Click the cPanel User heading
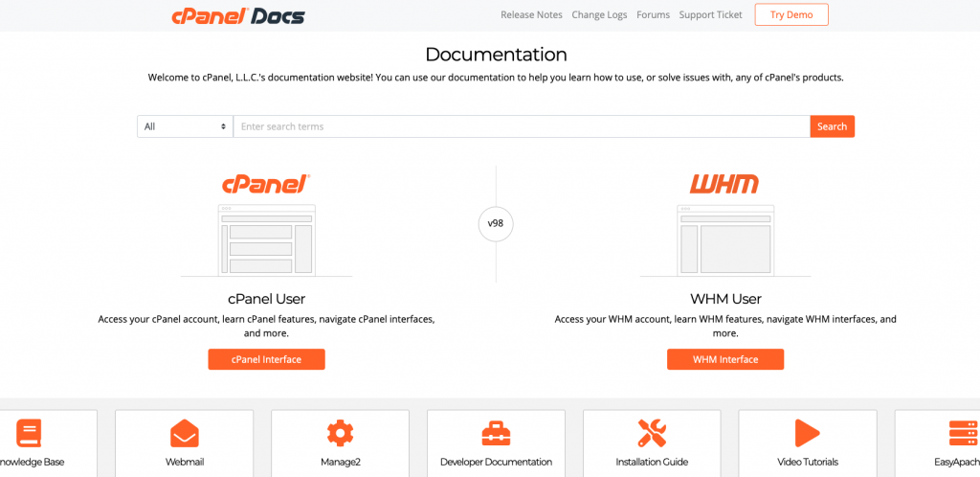Image resolution: width=980 pixels, height=477 pixels. click(x=266, y=299)
